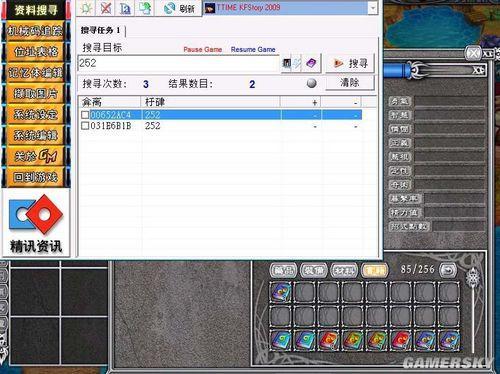Click the lightning bolt icon beside search field
Screen dimensions: 500x374
click(x=297, y=63)
